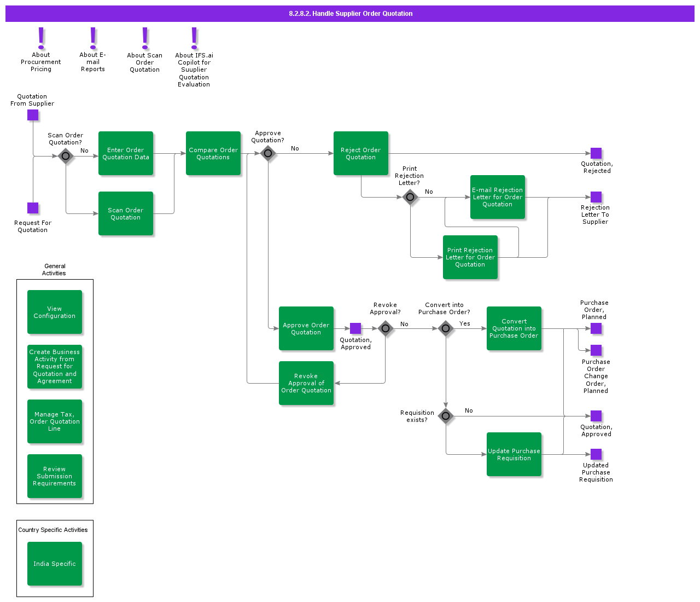Open the View Configuration general activity
Viewport: 700px width, 602px height.
click(x=55, y=312)
